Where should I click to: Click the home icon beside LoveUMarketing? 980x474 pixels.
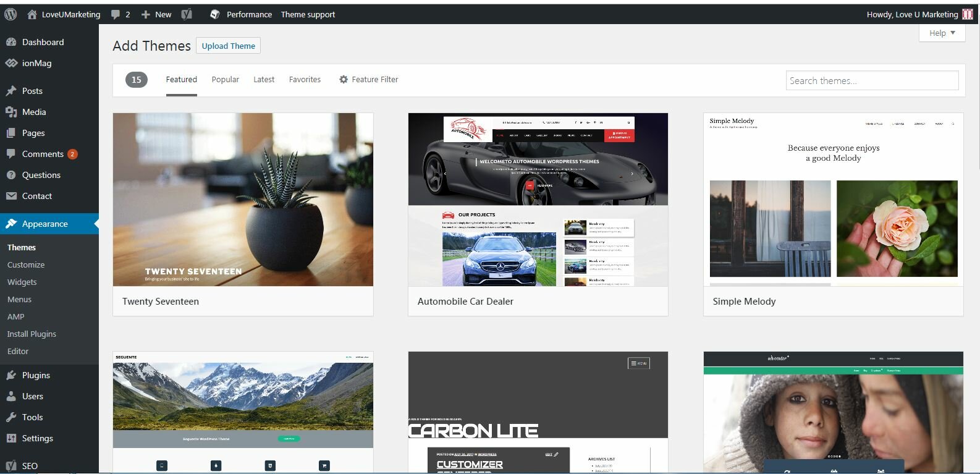pos(32,14)
